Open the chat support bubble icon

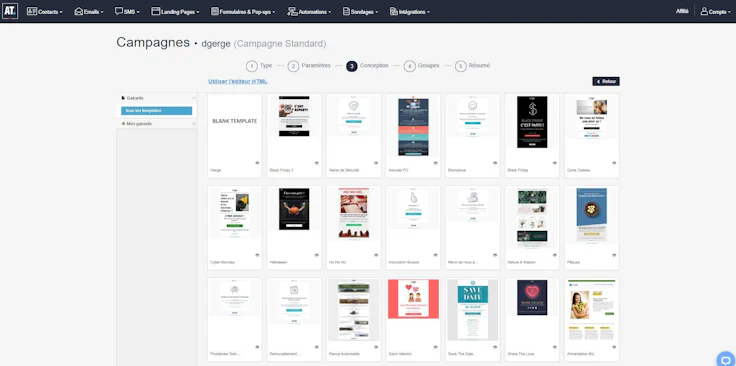coord(726,359)
